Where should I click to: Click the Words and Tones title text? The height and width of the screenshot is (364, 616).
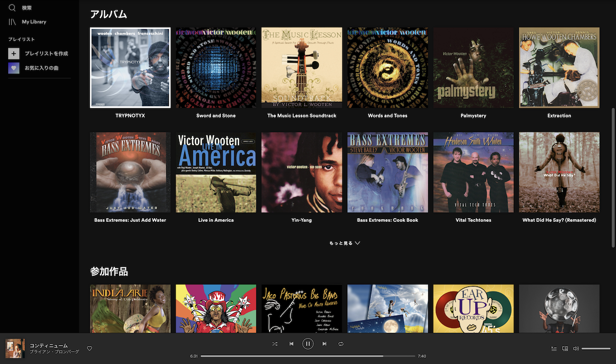click(388, 116)
